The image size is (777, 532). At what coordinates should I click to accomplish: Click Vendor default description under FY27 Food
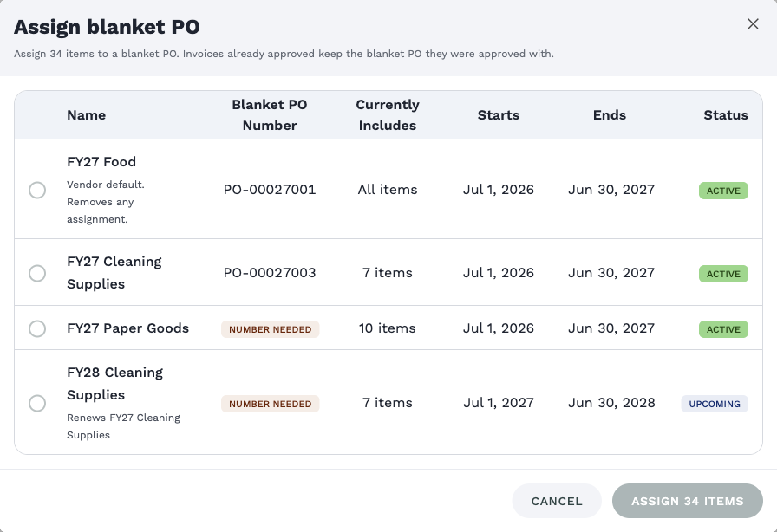(x=106, y=202)
